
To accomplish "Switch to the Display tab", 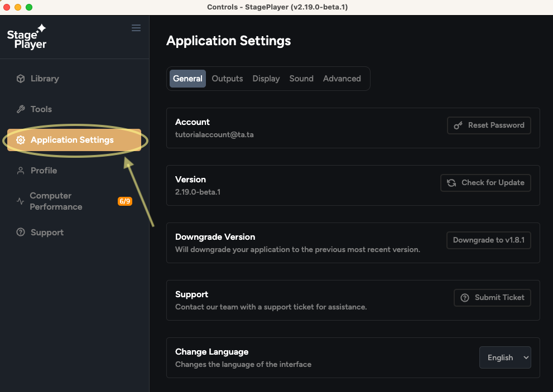I will 266,79.
